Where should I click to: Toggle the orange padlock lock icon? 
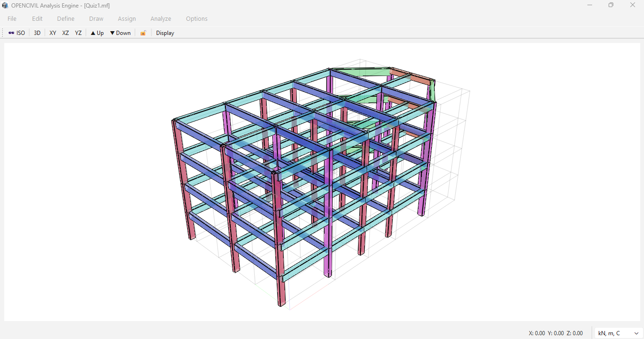coord(143,33)
